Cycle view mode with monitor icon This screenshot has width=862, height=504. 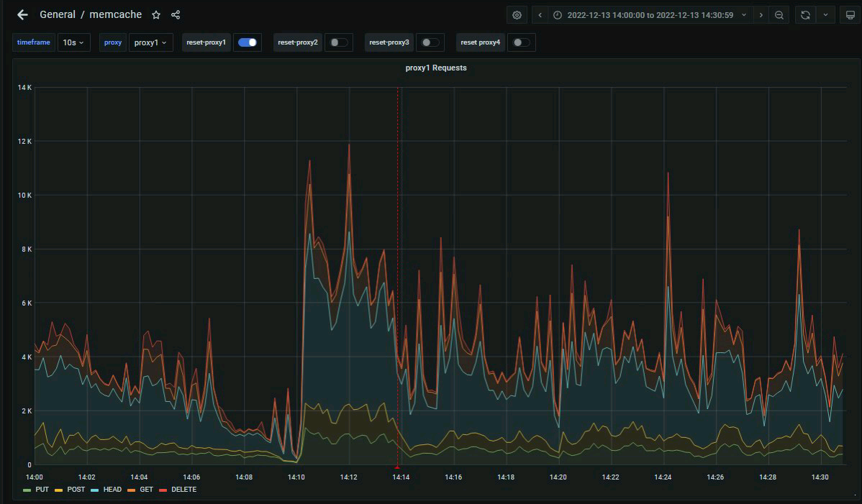pos(850,15)
